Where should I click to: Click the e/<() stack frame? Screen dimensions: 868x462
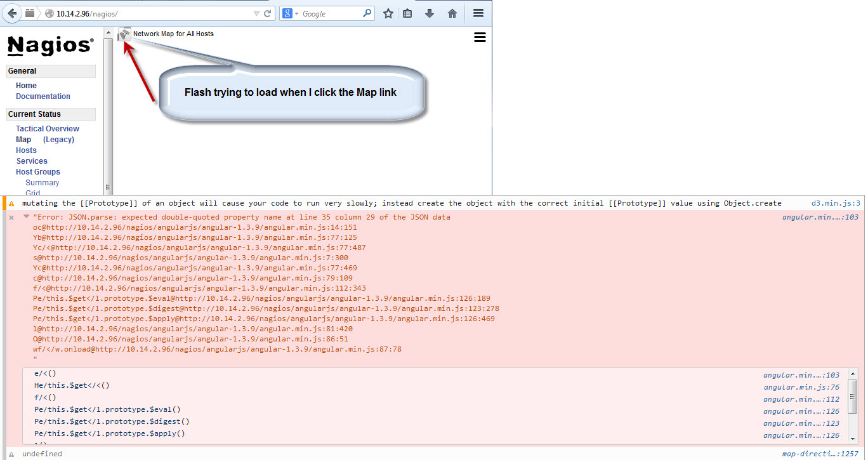pyautogui.click(x=45, y=373)
